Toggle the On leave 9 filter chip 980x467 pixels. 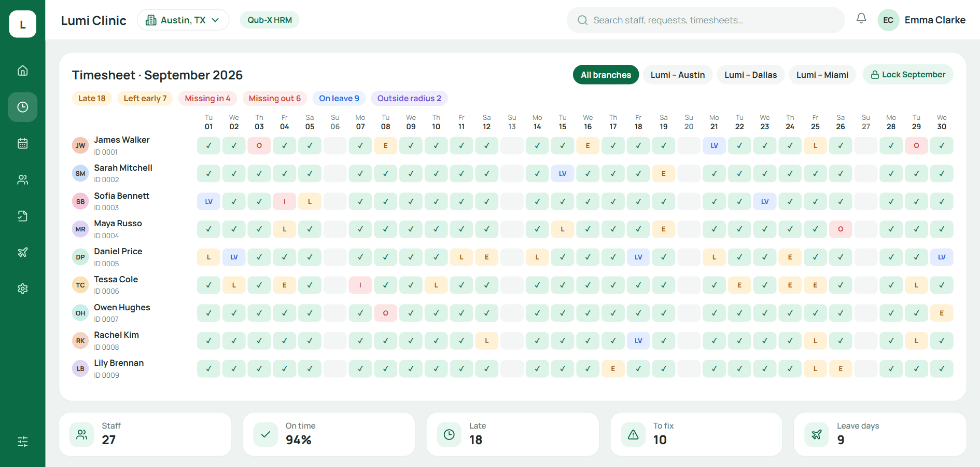[x=339, y=99]
